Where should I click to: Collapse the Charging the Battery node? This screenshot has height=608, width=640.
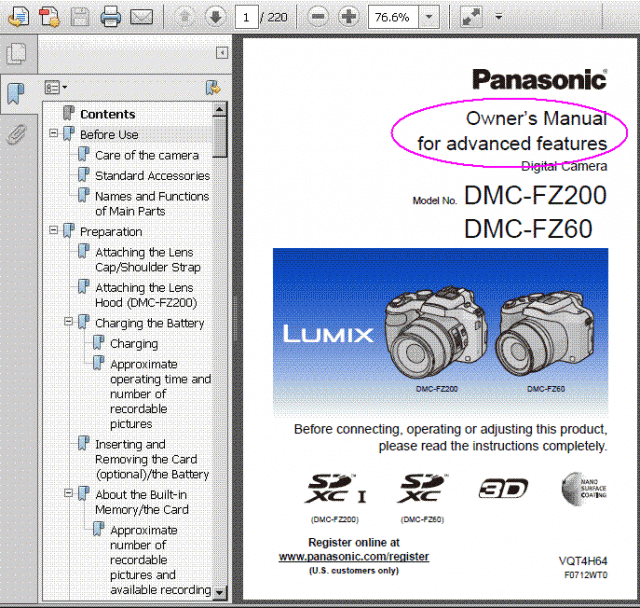click(68, 322)
